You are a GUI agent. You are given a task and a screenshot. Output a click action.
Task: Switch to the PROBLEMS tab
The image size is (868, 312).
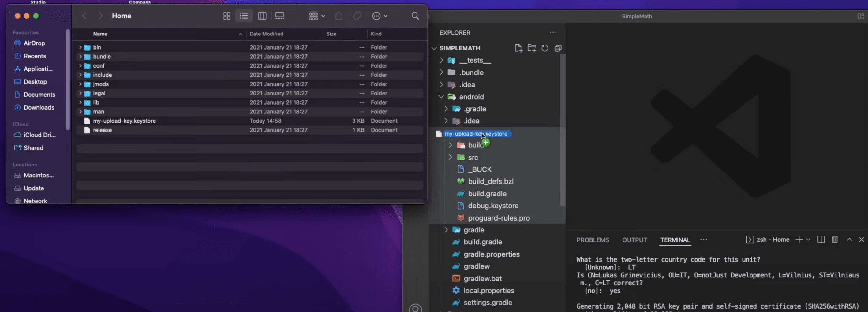tap(592, 240)
